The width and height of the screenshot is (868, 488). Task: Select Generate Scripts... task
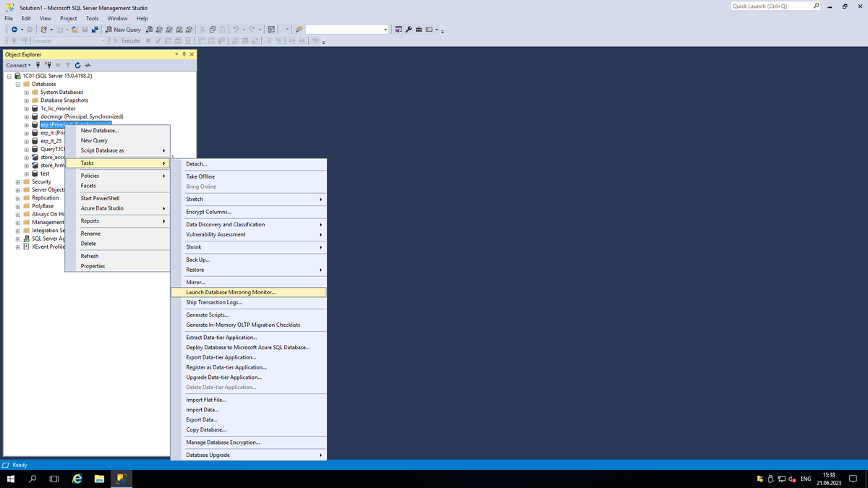(248, 314)
